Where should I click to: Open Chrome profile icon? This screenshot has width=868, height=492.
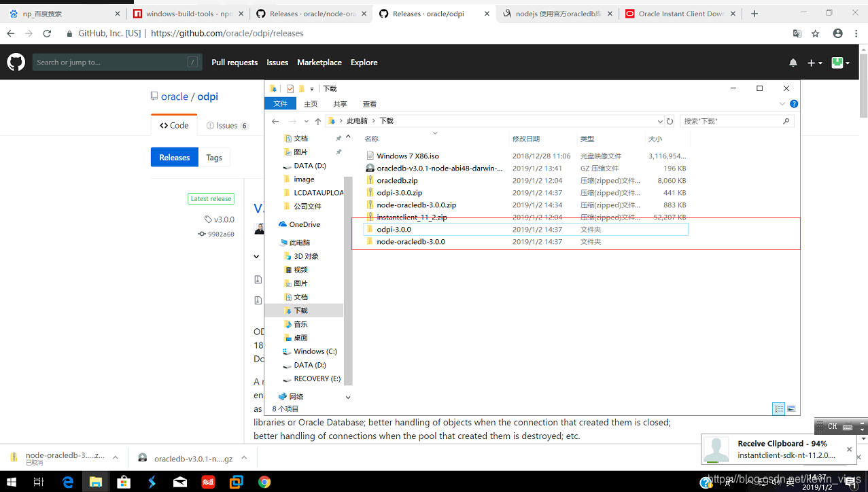[837, 33]
